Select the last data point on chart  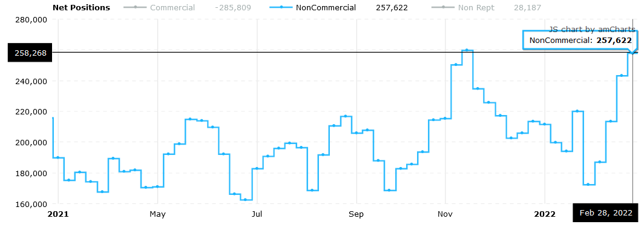(632, 53)
